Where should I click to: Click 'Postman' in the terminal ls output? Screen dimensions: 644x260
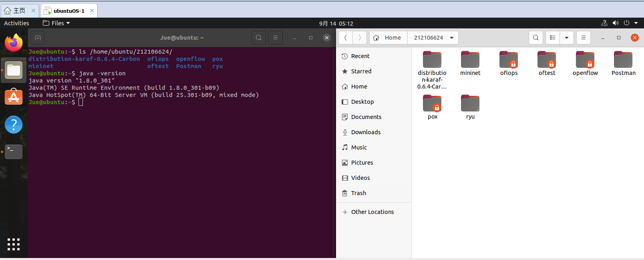click(189, 66)
